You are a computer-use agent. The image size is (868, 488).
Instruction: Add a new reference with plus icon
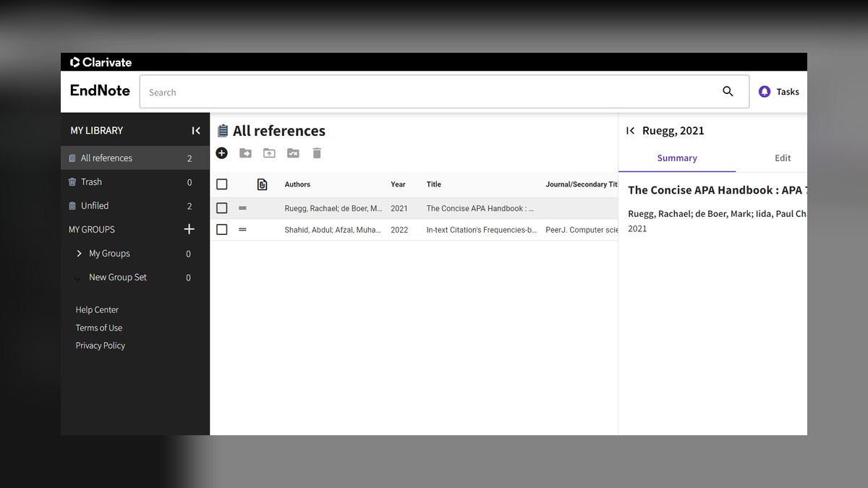pos(221,153)
